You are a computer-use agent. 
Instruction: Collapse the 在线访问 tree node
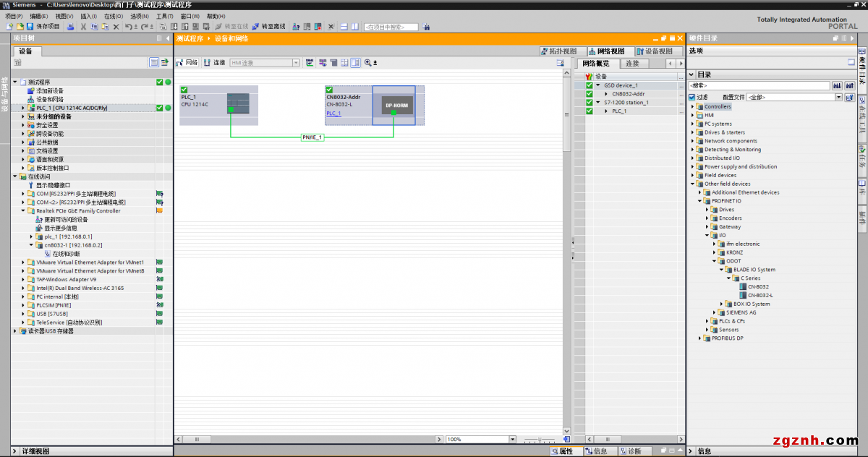(x=14, y=176)
